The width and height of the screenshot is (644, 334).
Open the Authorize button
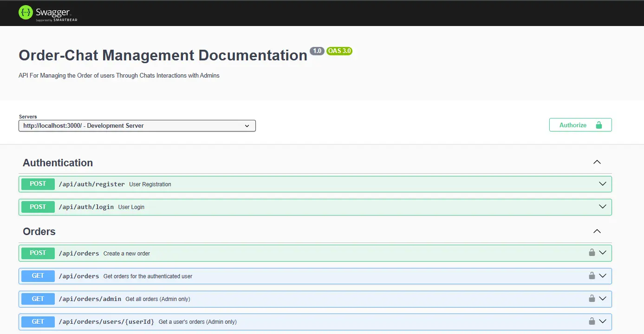pyautogui.click(x=580, y=125)
